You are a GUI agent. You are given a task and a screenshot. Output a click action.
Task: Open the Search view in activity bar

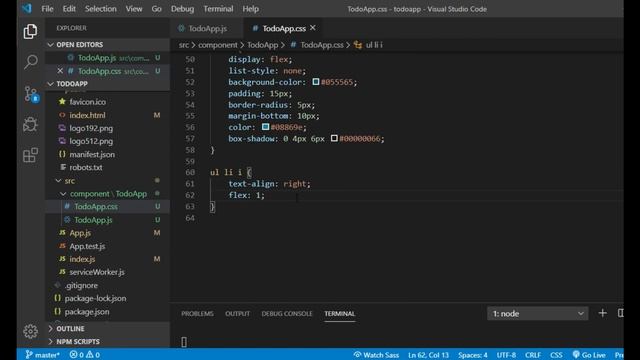click(x=30, y=62)
